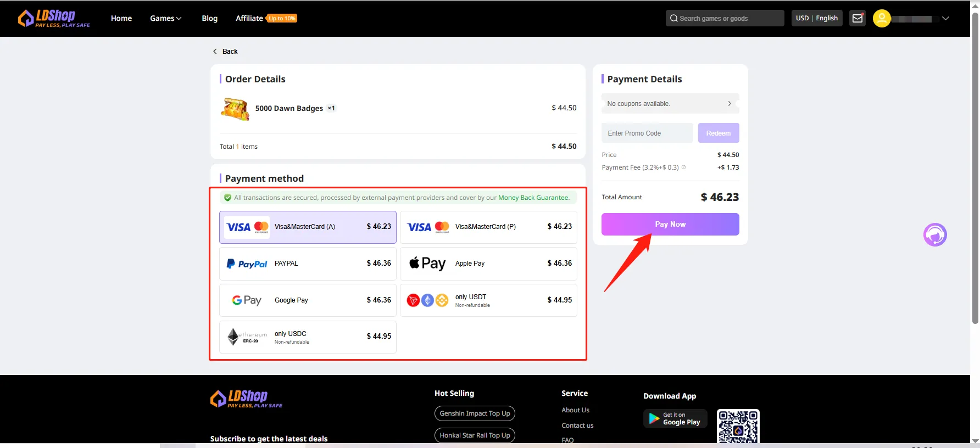980x448 pixels.
Task: Open the Money Back Guarantee link
Action: [533, 198]
